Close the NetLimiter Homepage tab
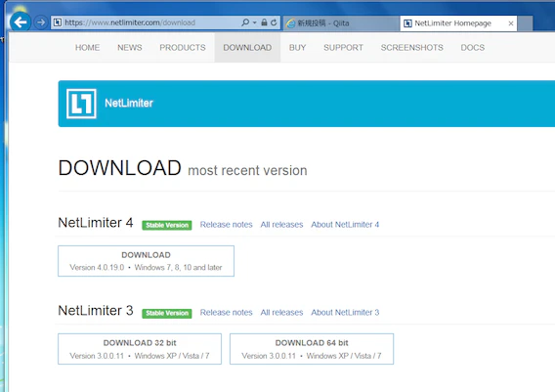 [x=511, y=23]
